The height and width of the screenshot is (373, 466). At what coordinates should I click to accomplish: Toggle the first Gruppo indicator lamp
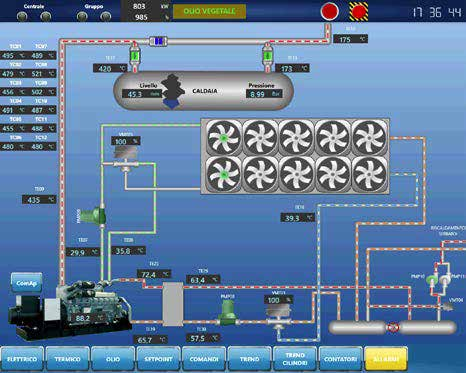(82, 16)
